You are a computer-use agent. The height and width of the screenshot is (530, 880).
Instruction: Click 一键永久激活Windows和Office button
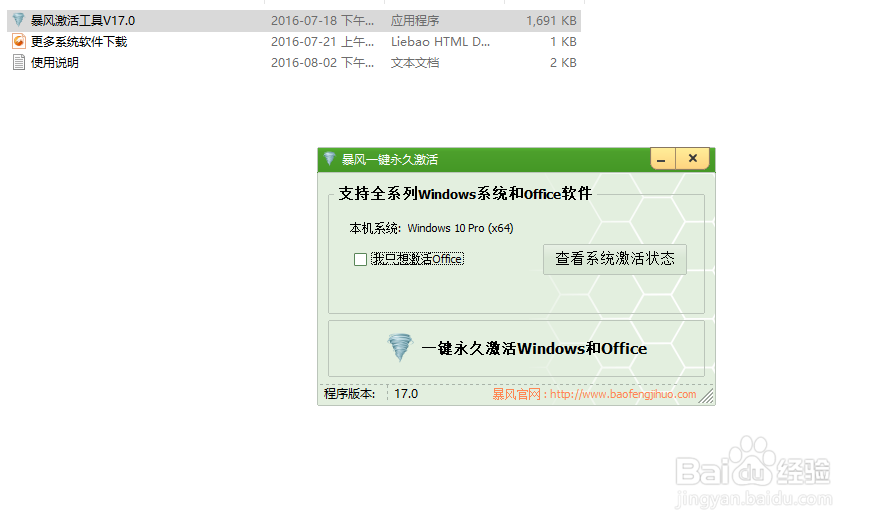click(516, 348)
